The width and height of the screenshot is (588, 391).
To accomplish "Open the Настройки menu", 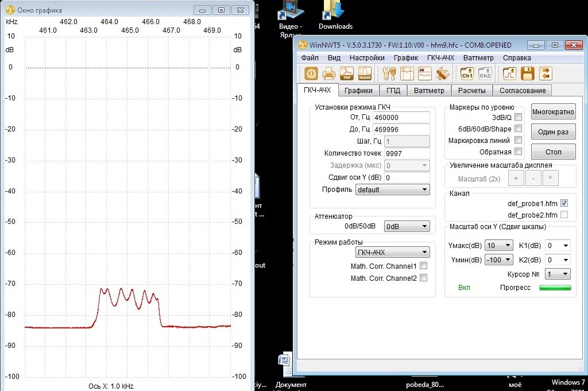I will pos(367,58).
